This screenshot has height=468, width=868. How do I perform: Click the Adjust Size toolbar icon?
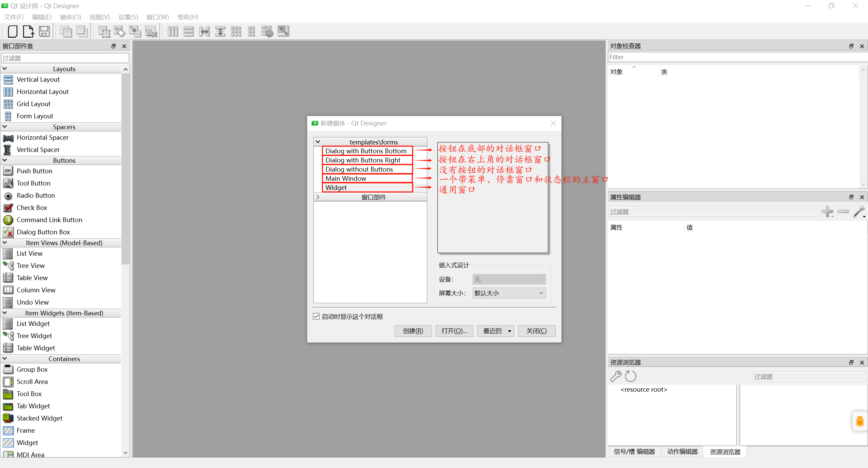pos(283,31)
